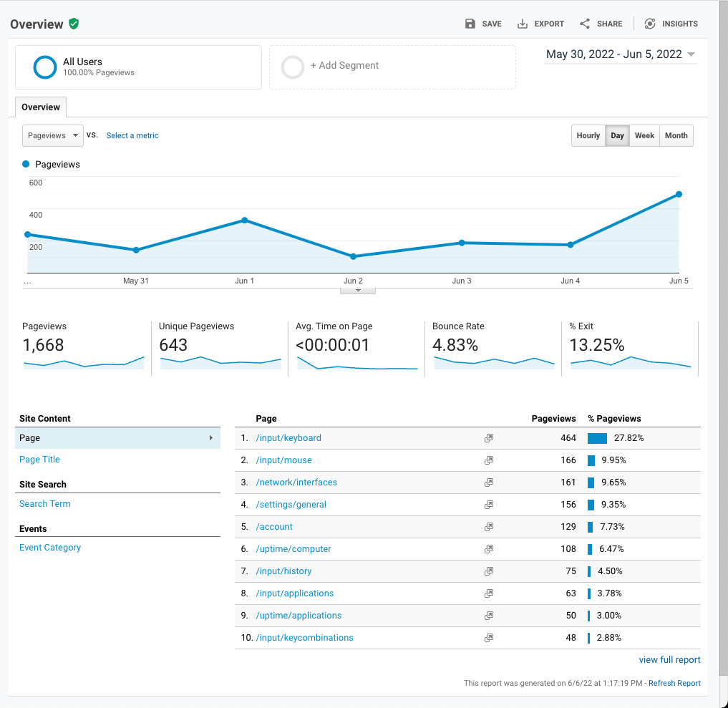Select Page Title under Site Content

(39, 460)
